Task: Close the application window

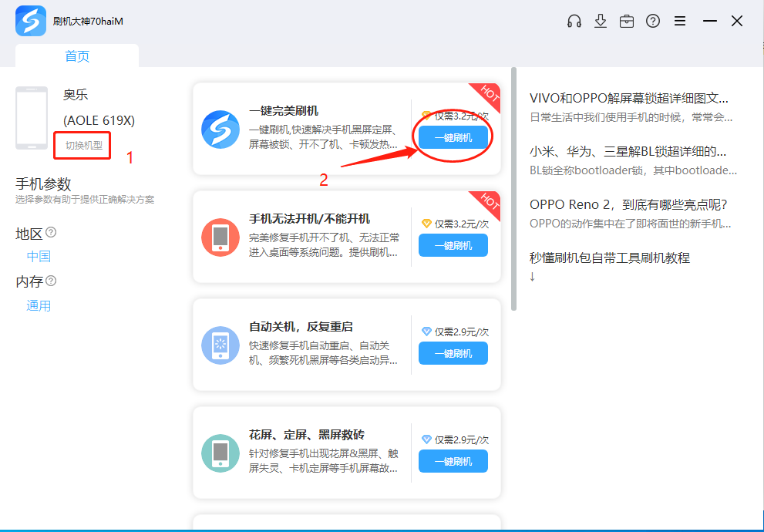Action: (737, 21)
